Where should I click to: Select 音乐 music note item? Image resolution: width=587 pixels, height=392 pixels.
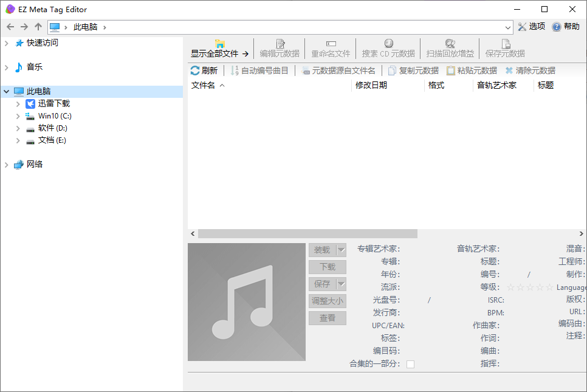coord(29,67)
